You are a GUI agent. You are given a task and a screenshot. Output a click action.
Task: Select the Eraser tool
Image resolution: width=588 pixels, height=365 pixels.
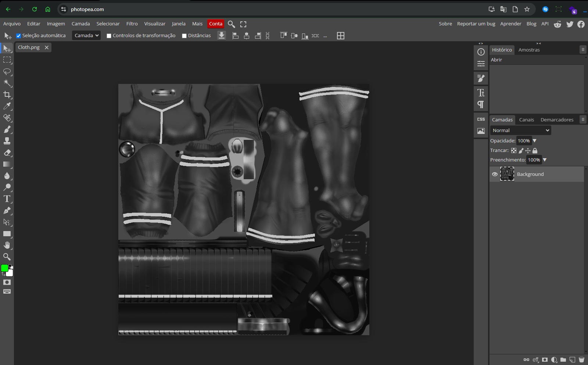coord(7,153)
